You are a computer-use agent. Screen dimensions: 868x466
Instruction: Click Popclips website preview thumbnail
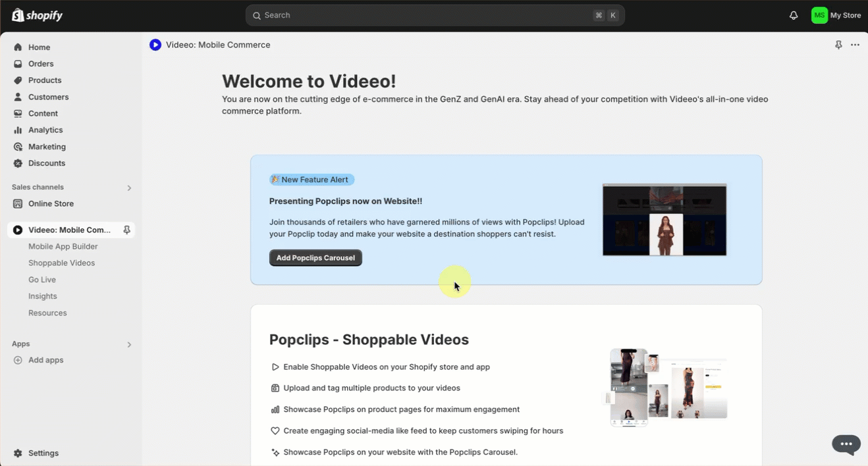(665, 220)
